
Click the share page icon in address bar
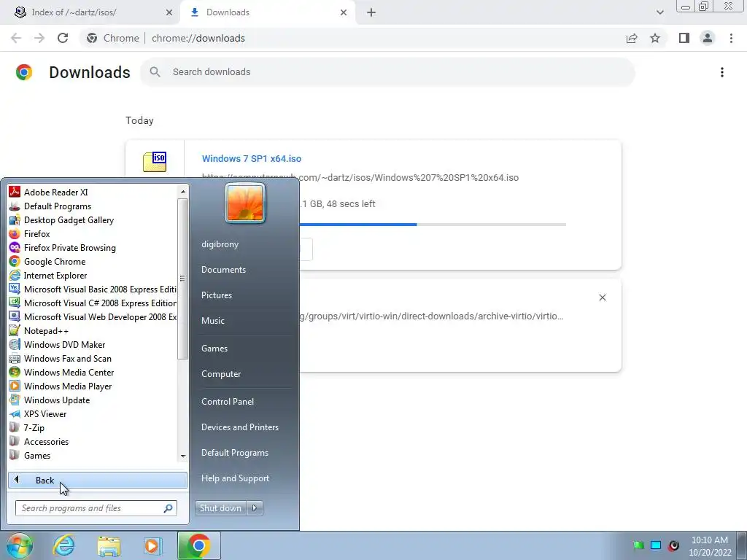click(x=632, y=38)
